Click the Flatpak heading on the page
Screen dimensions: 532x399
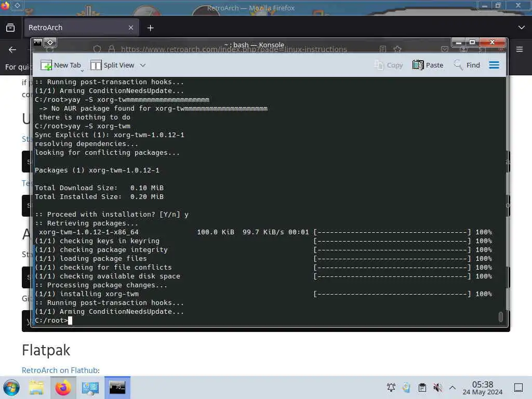point(46,350)
